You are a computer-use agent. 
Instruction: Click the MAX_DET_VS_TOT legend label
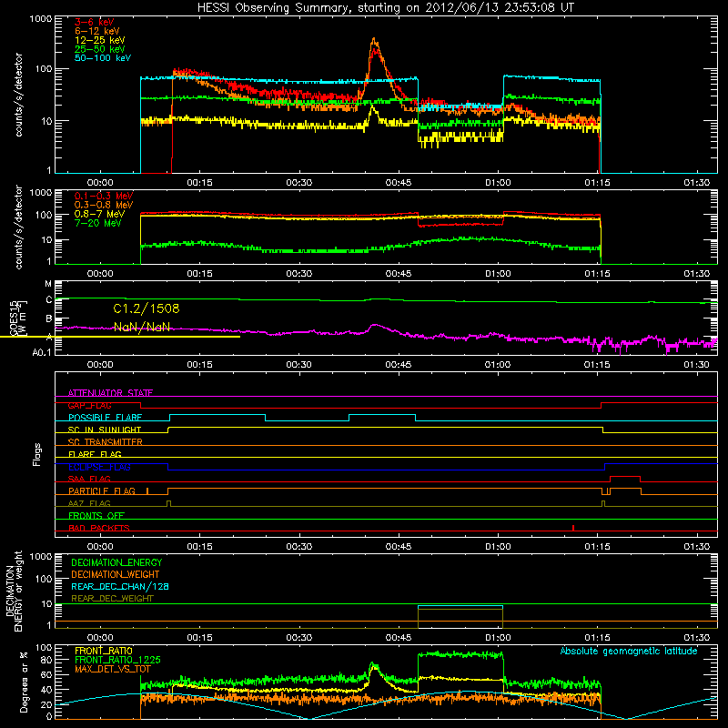(x=113, y=669)
